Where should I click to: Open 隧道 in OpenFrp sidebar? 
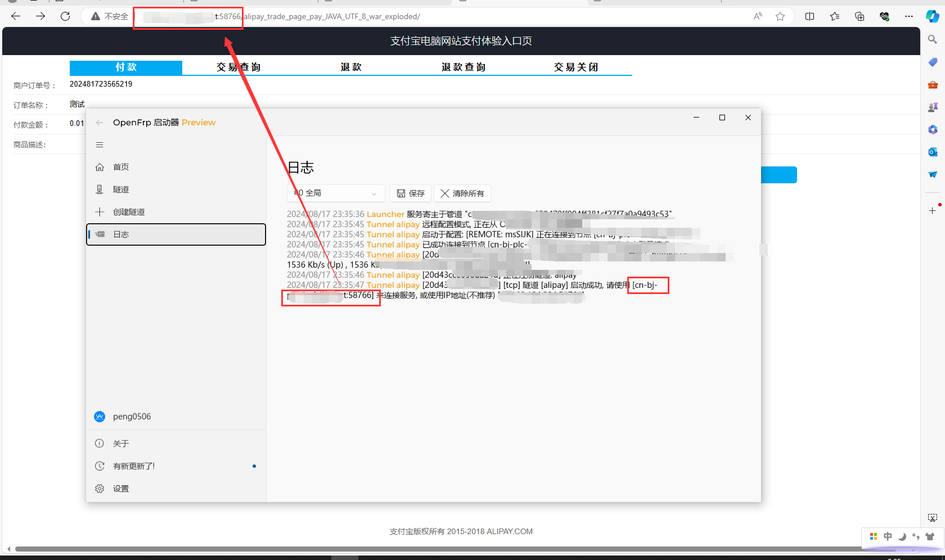(176, 189)
